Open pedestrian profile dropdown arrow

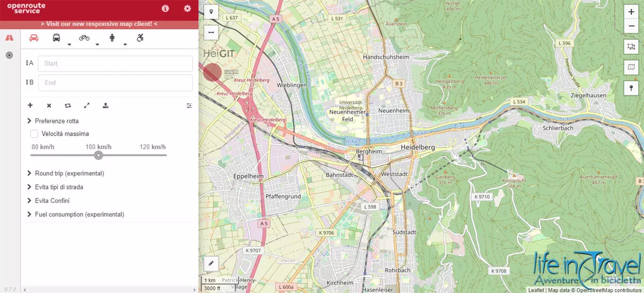point(125,45)
